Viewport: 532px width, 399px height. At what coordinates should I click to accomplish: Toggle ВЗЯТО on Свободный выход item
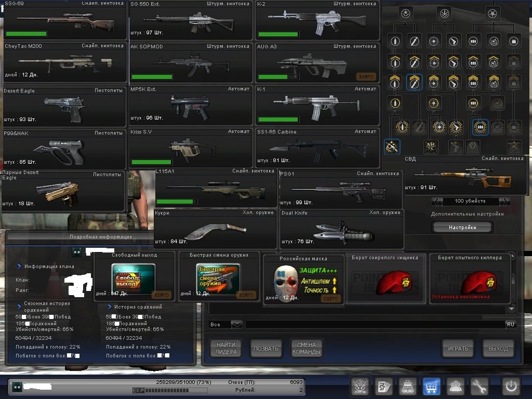(x=162, y=295)
